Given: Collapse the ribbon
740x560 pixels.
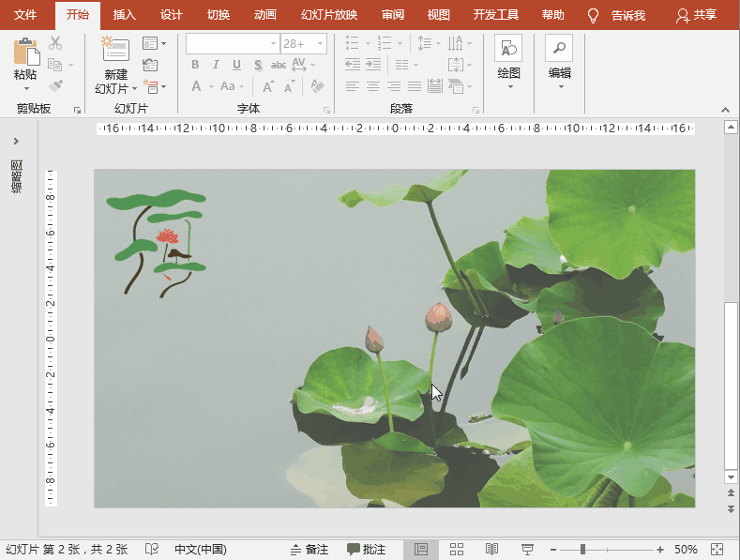Looking at the screenshot, I should (725, 110).
